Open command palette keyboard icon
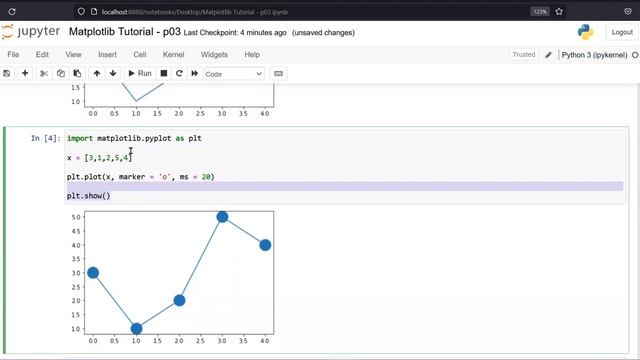Image resolution: width=640 pixels, height=360 pixels. [278, 73]
